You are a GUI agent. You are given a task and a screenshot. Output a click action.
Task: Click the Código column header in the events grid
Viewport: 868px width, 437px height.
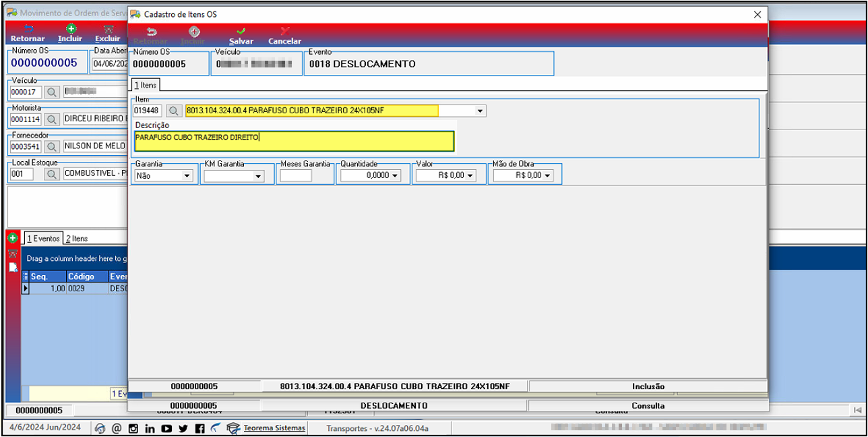click(x=86, y=276)
